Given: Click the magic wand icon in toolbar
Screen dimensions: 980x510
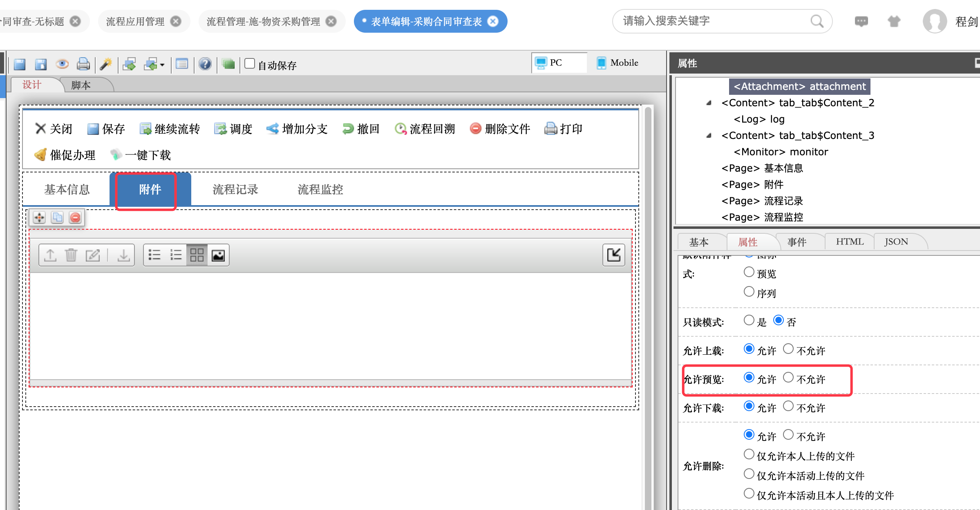Looking at the screenshot, I should (106, 64).
